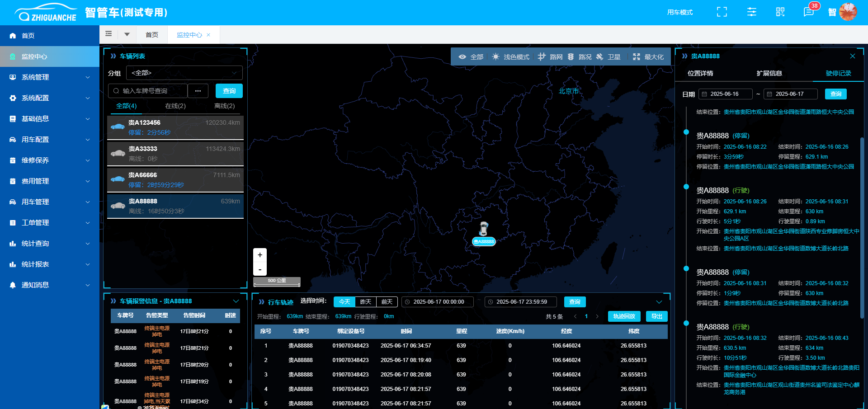868x409 pixels.
Task: Expand the 系统管理 sidebar menu
Action: pyautogui.click(x=50, y=77)
